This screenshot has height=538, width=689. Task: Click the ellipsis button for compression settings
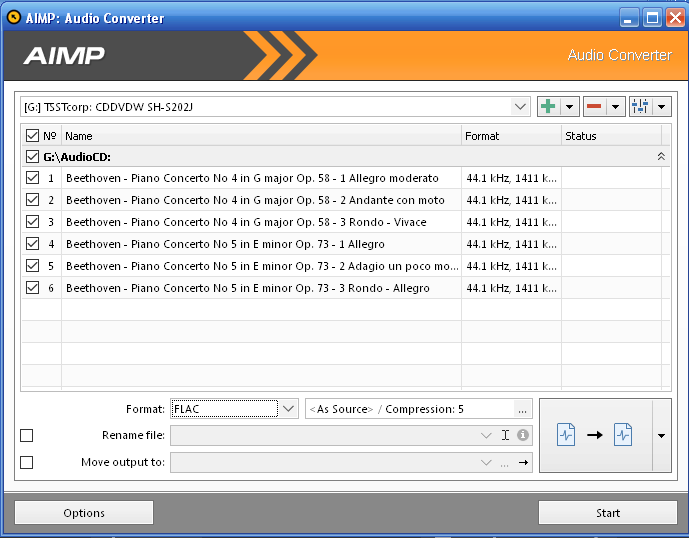coord(522,409)
